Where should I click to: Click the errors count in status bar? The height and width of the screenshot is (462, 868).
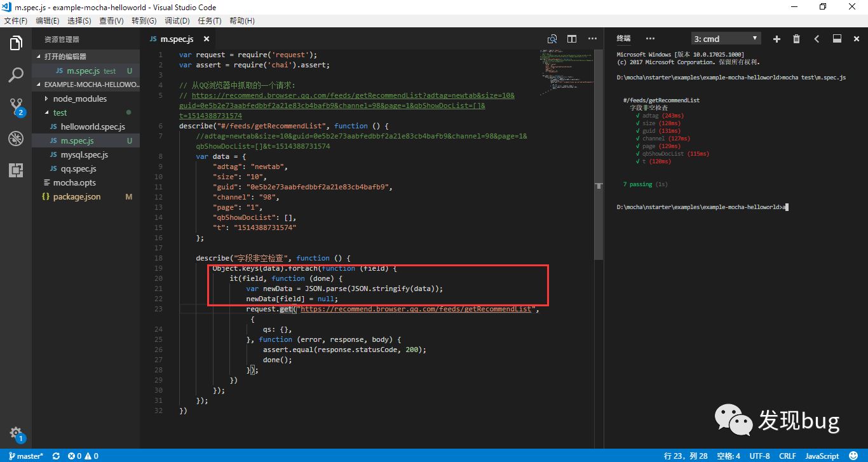point(74,456)
